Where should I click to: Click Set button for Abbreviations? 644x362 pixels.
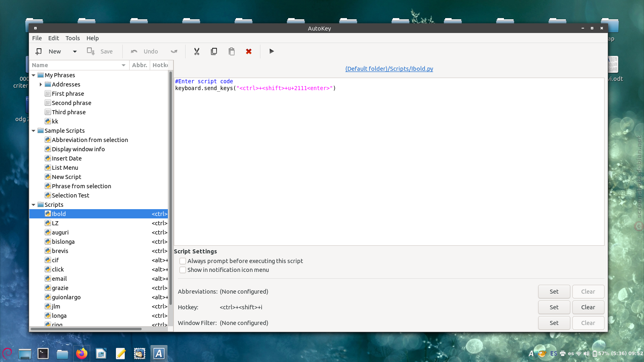[554, 292]
